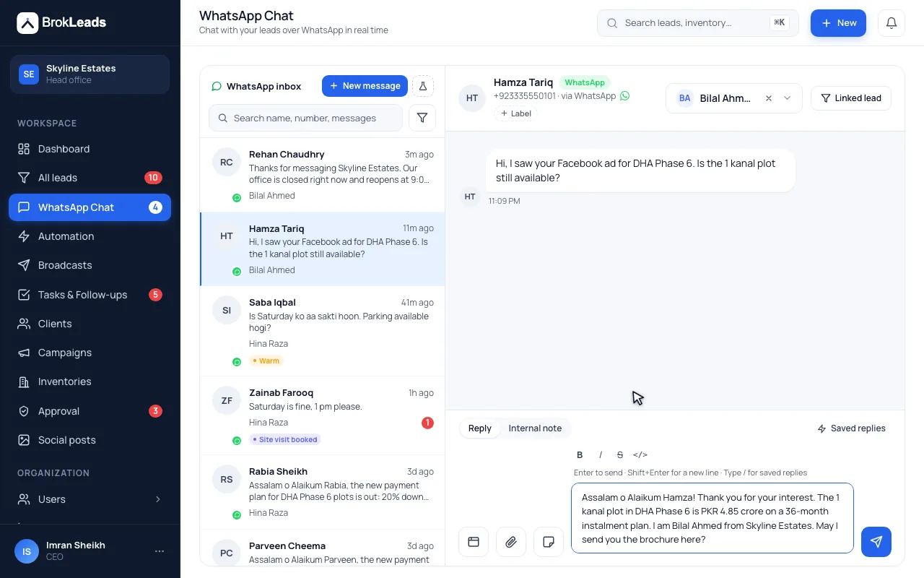Start a New message
Screen dimensions: 924x578
click(365, 86)
